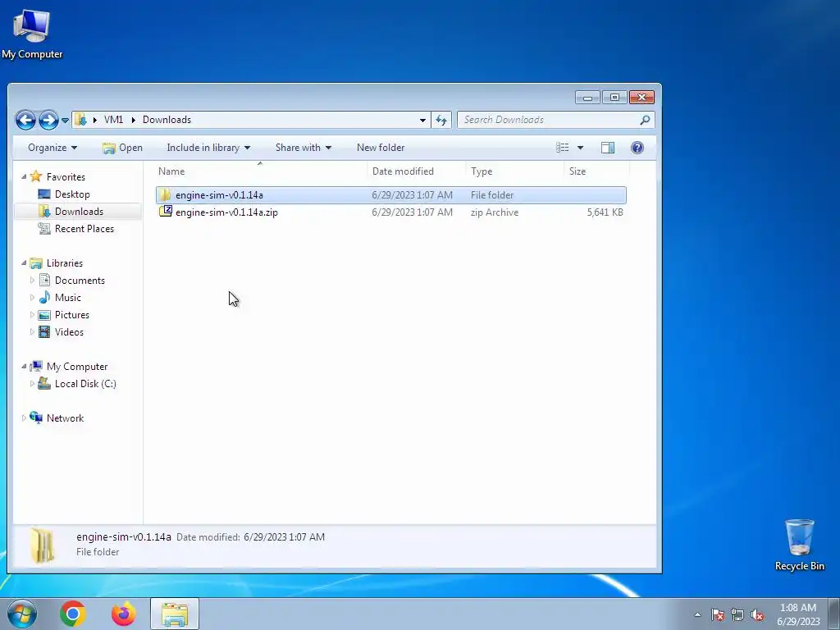Open Libraries in the navigation pane
This screenshot has width=840, height=630.
64,263
